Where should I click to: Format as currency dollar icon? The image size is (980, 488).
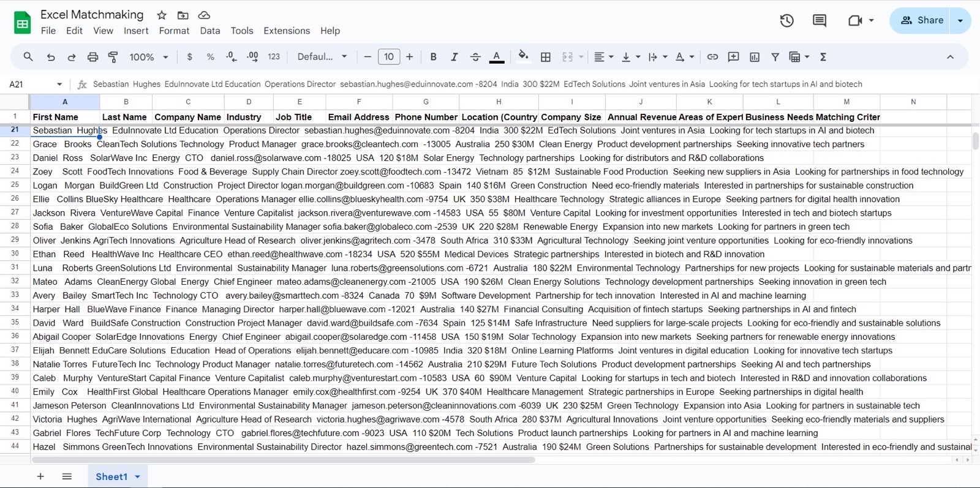[x=190, y=57]
